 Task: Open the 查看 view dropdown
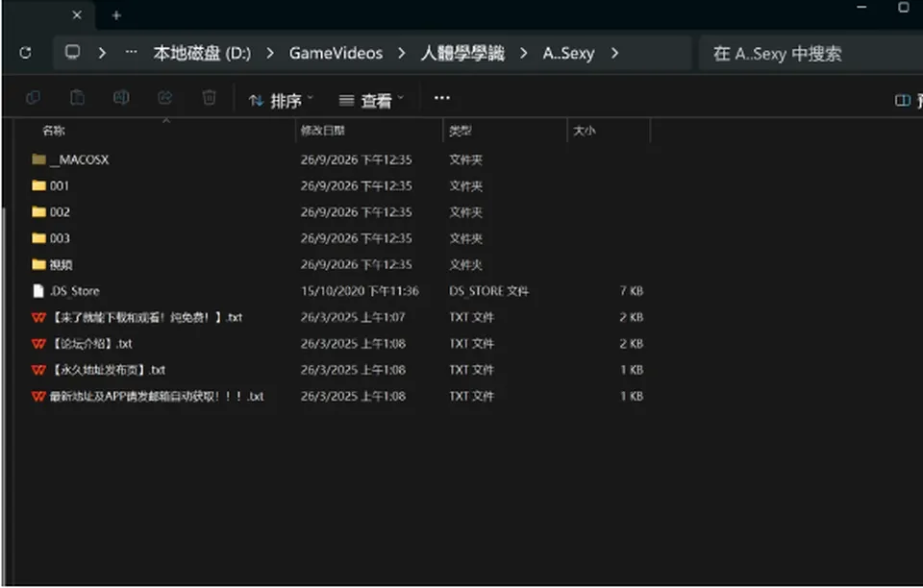point(371,101)
